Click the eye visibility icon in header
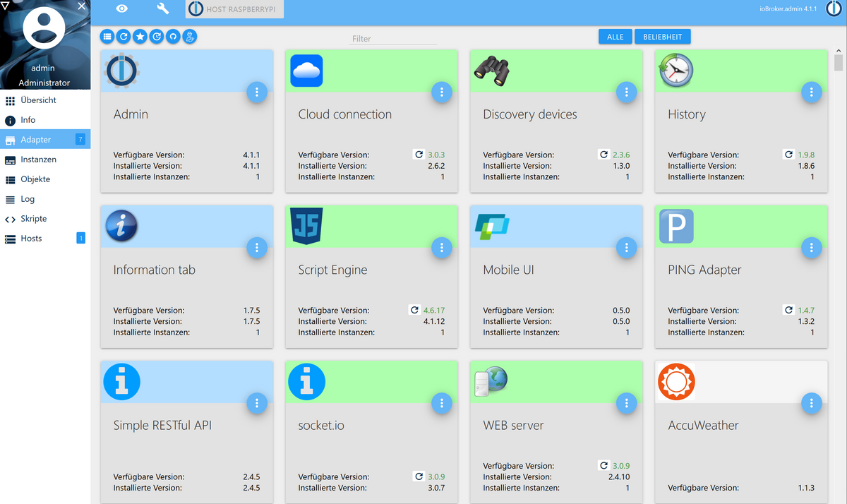This screenshot has width=847, height=504. click(x=122, y=9)
